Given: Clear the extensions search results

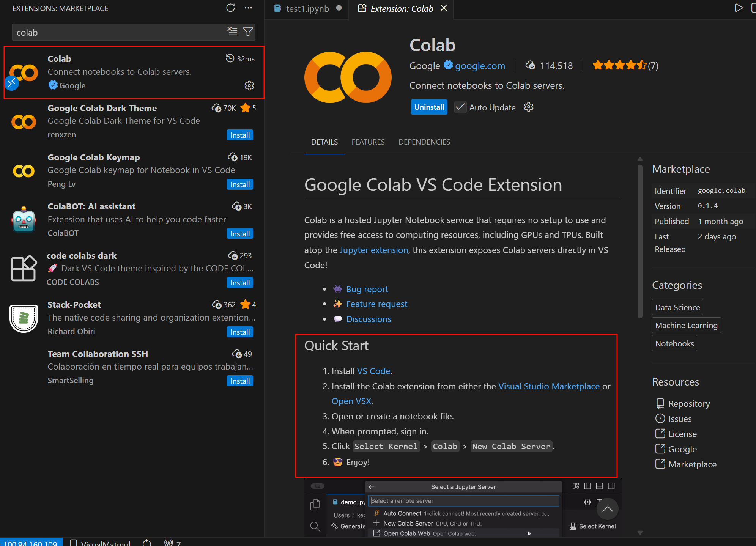Looking at the screenshot, I should tap(232, 32).
